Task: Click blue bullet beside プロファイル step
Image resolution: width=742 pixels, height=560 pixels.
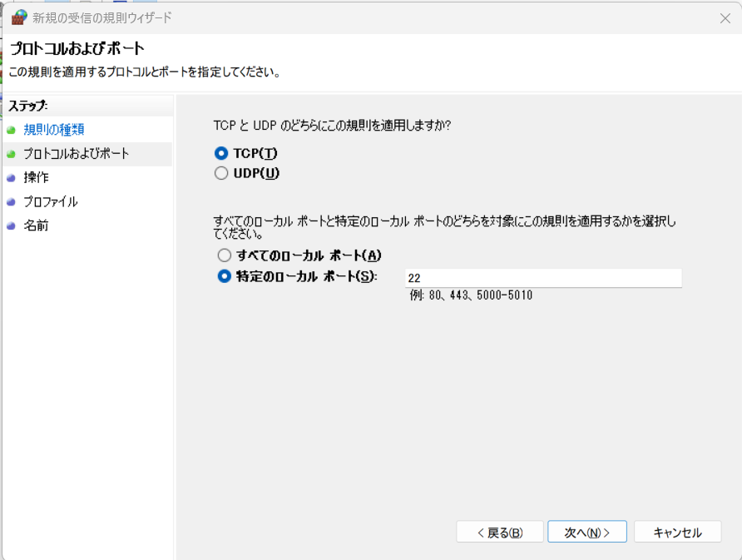Action: [x=11, y=201]
